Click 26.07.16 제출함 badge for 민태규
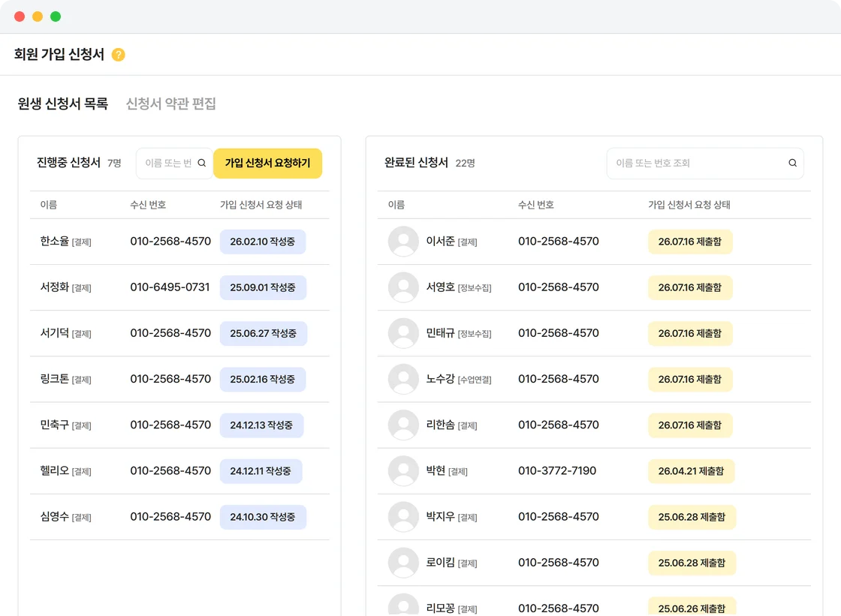 [x=690, y=333]
